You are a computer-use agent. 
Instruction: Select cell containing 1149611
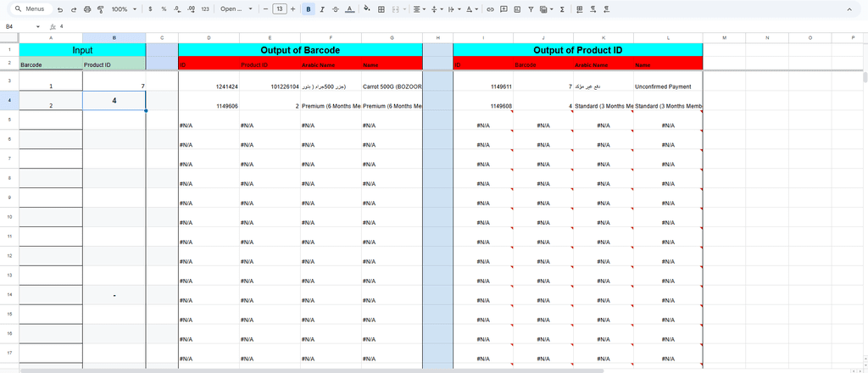click(483, 81)
